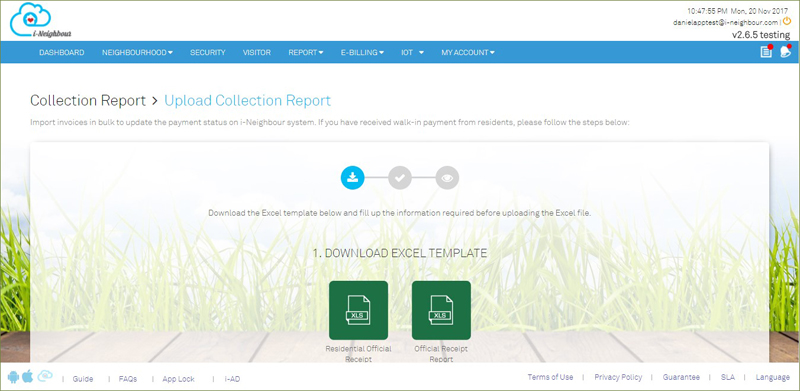Viewport: 800px width, 391px height.
Task: Open the Language selector link
Action: click(773, 377)
